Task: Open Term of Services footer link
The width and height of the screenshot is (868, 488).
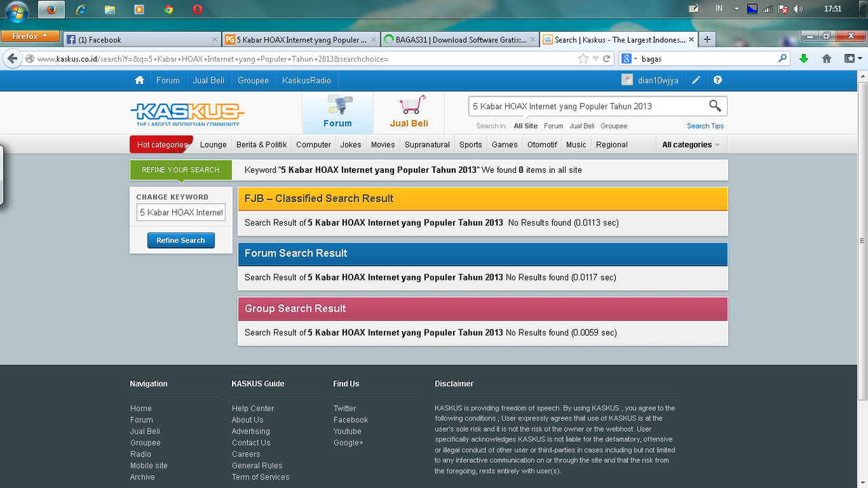Action: (x=260, y=477)
